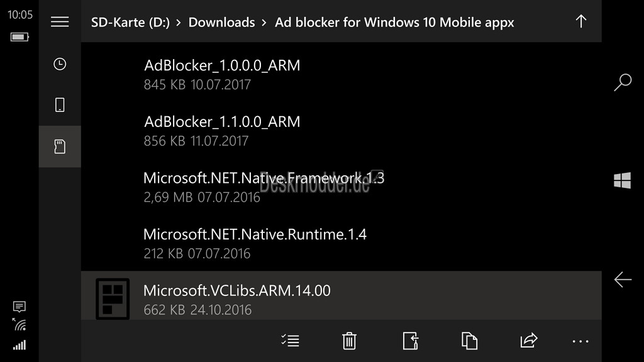Image resolution: width=644 pixels, height=362 pixels.
Task: Click the Move to icon
Action: pyautogui.click(x=410, y=341)
